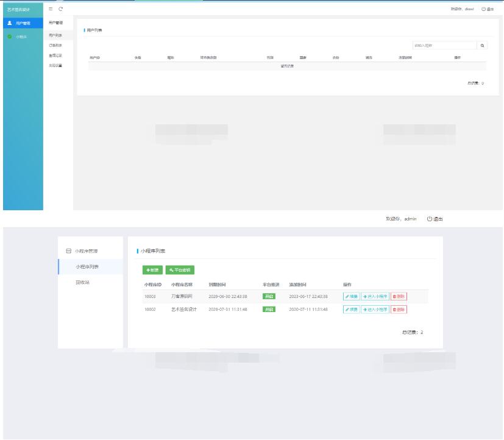Enter the 艺术签名设计 mini program

pos(375,310)
